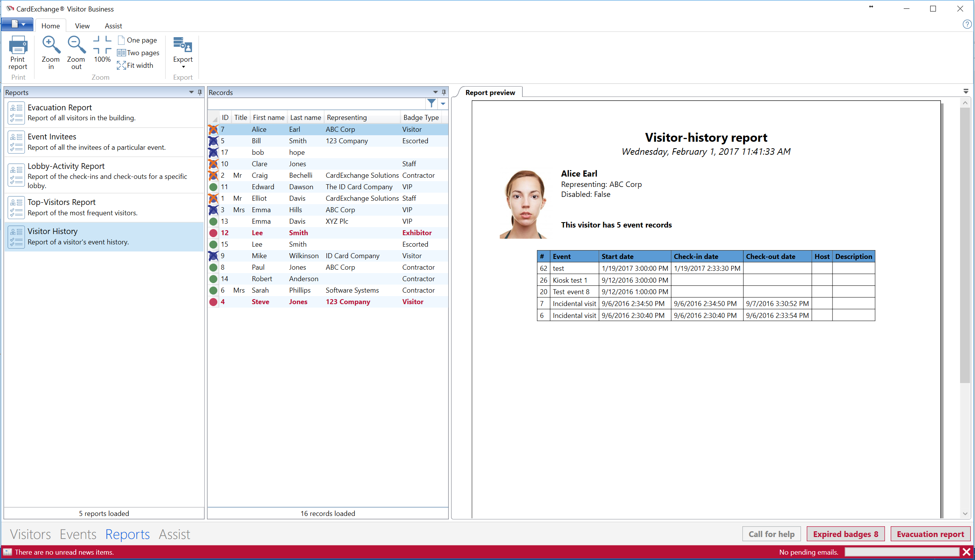This screenshot has height=560, width=975.
Task: Open the help question mark icon
Action: click(967, 25)
